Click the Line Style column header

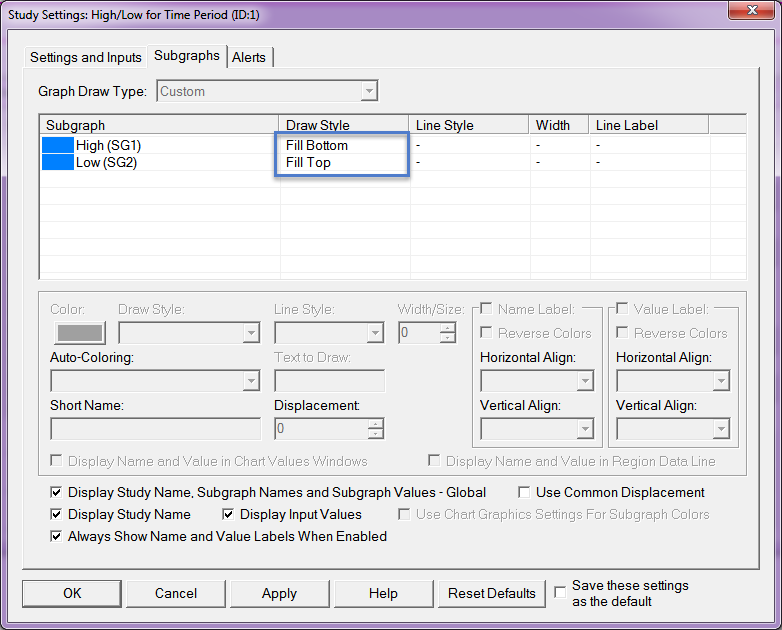click(x=469, y=125)
